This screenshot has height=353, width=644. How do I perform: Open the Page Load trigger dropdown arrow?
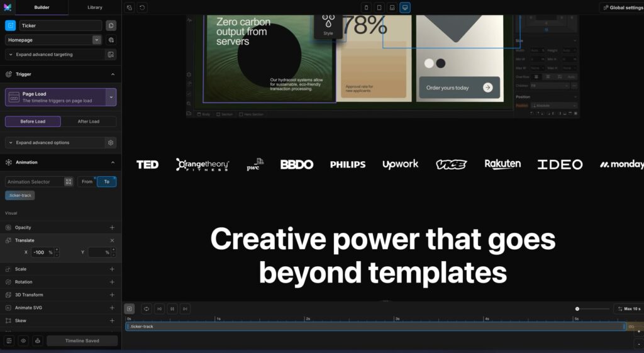pyautogui.click(x=111, y=98)
